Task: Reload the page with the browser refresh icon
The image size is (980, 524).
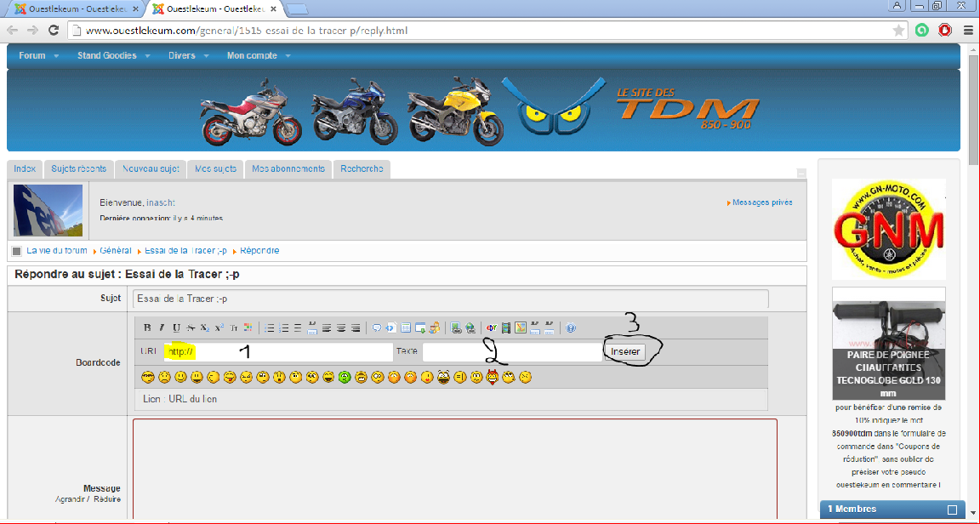Action: tap(53, 31)
